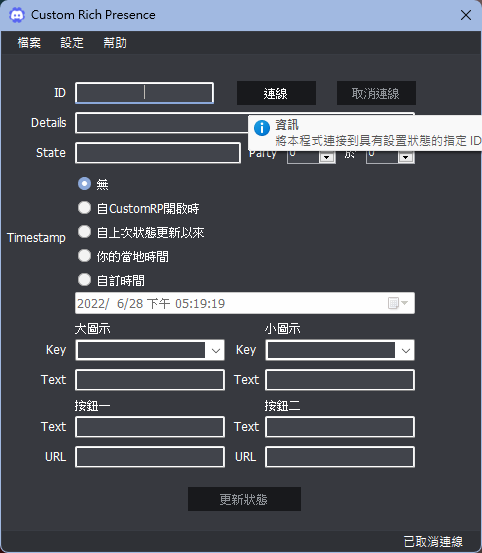This screenshot has height=553, width=482.
Task: Click the 取消連線 disconnect button
Action: tap(376, 93)
